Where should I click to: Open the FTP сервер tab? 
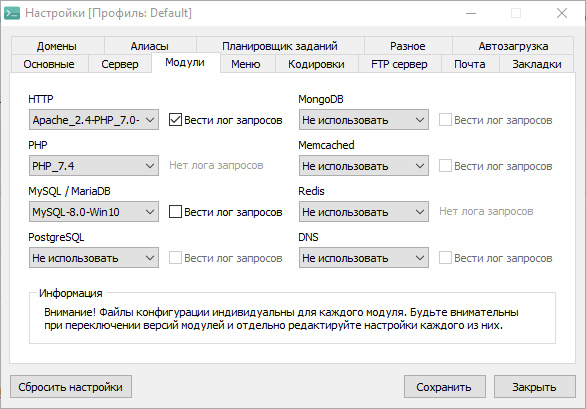[400, 64]
